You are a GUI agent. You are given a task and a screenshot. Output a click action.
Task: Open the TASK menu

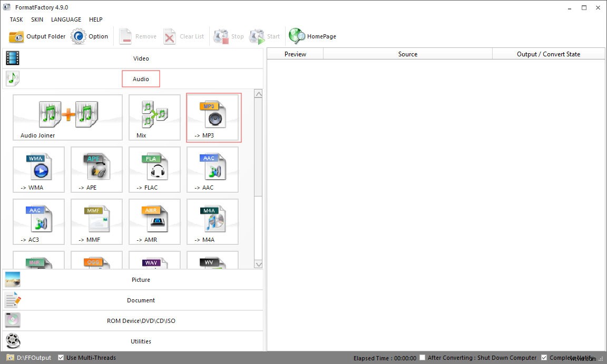click(16, 19)
